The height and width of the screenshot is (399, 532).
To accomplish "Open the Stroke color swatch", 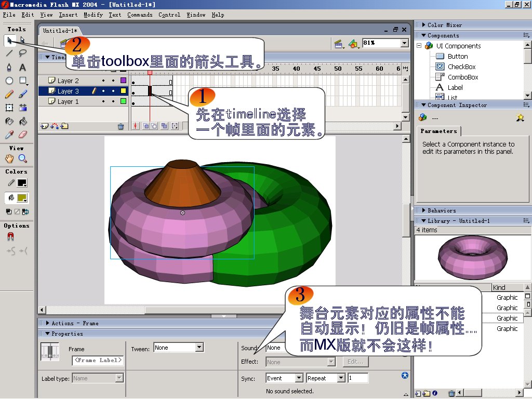I will click(x=22, y=183).
